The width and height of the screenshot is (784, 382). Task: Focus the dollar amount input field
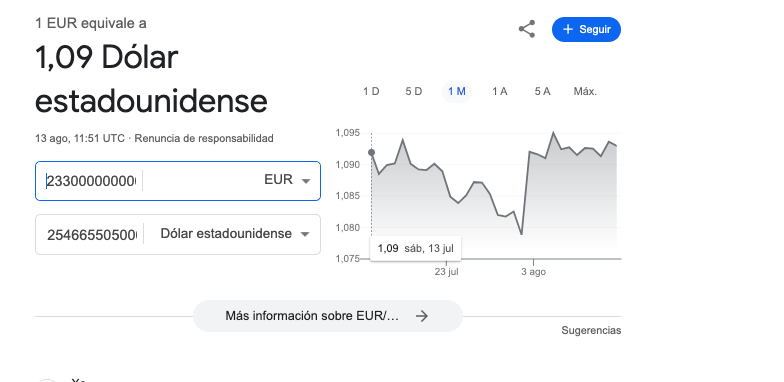pos(92,234)
